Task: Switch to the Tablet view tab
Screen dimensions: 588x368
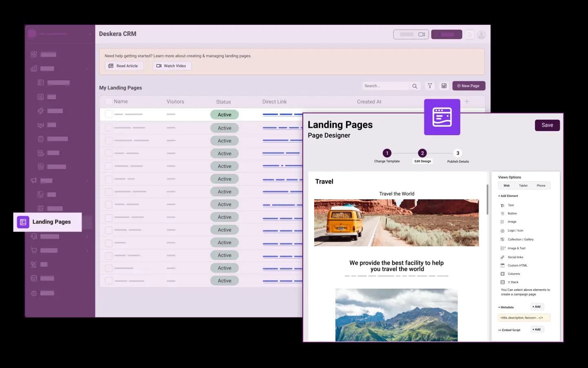Action: [523, 185]
